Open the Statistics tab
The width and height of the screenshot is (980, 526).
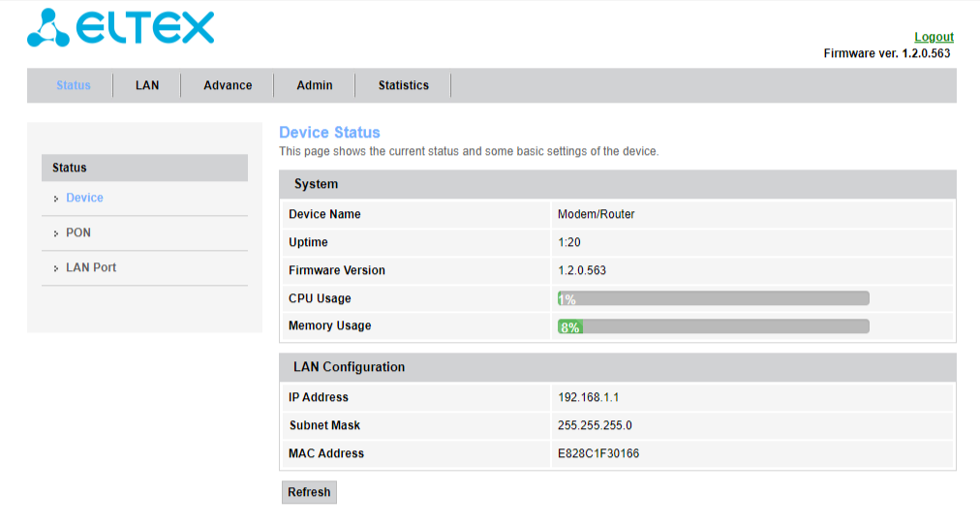pos(404,85)
